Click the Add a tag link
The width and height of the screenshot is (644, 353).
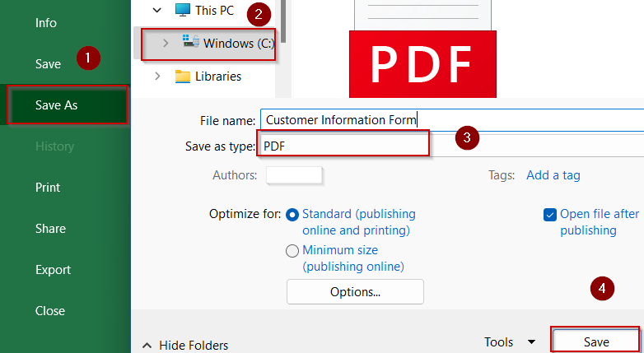[553, 175]
